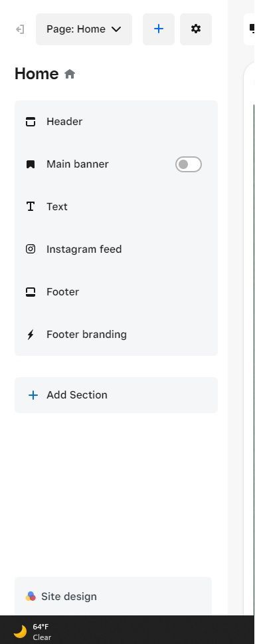This screenshot has height=644, width=257.
Task: Click the Header section icon
Action: click(x=31, y=122)
